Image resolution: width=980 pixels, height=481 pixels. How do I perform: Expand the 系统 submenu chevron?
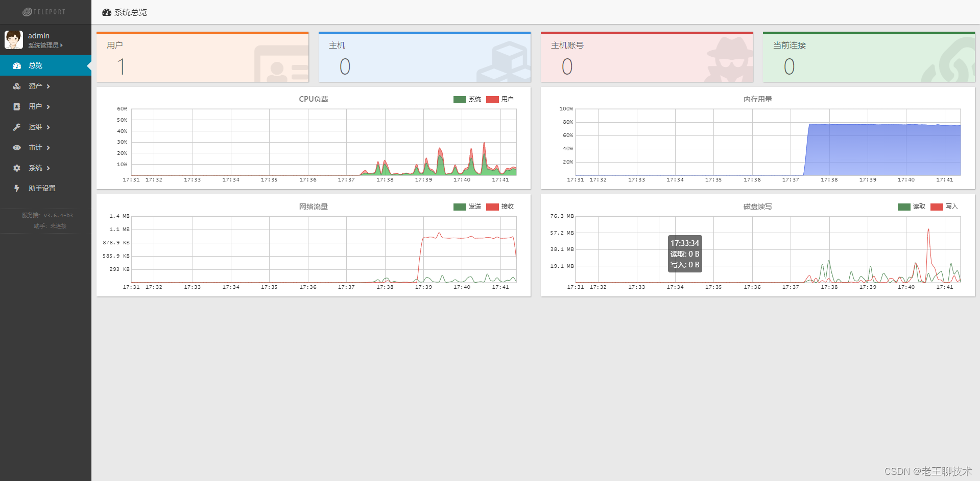pos(48,168)
